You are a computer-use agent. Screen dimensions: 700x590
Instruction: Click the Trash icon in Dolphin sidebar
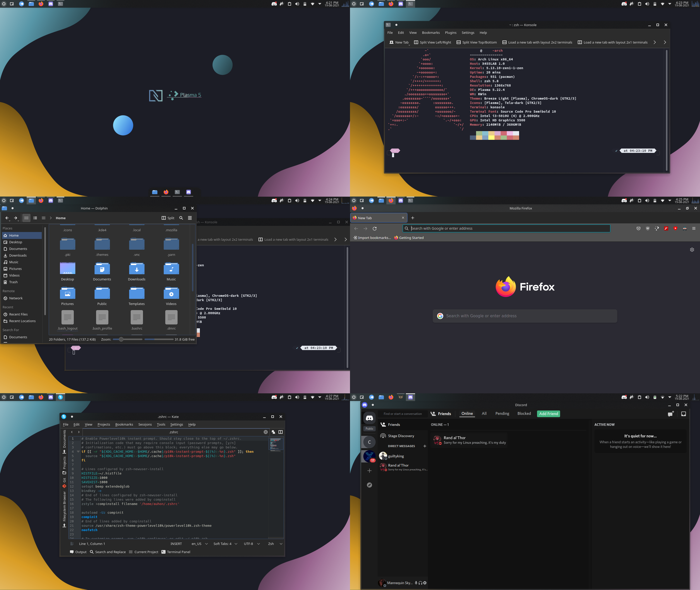pyautogui.click(x=13, y=282)
